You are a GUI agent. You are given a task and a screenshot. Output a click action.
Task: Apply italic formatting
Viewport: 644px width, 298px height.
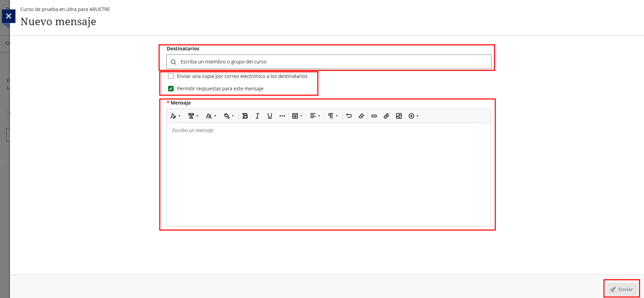(257, 116)
